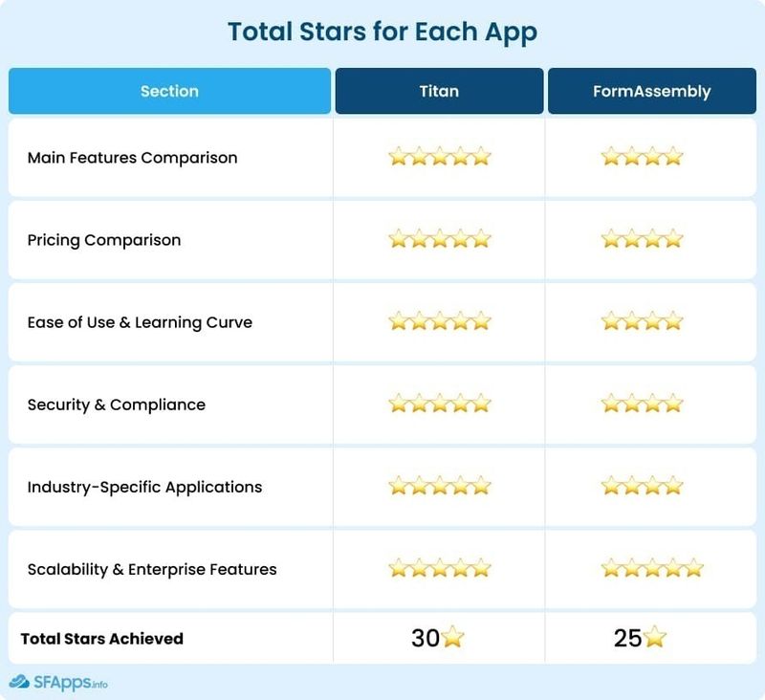This screenshot has width=765, height=700.
Task: Open the SFApps.info text link
Action: click(x=70, y=682)
